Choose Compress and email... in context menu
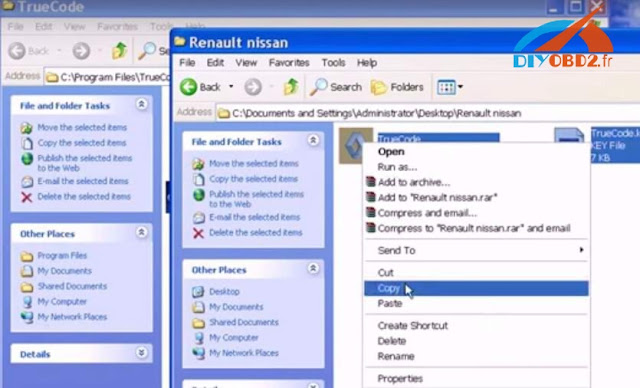The height and width of the screenshot is (388, 640). (x=476, y=213)
